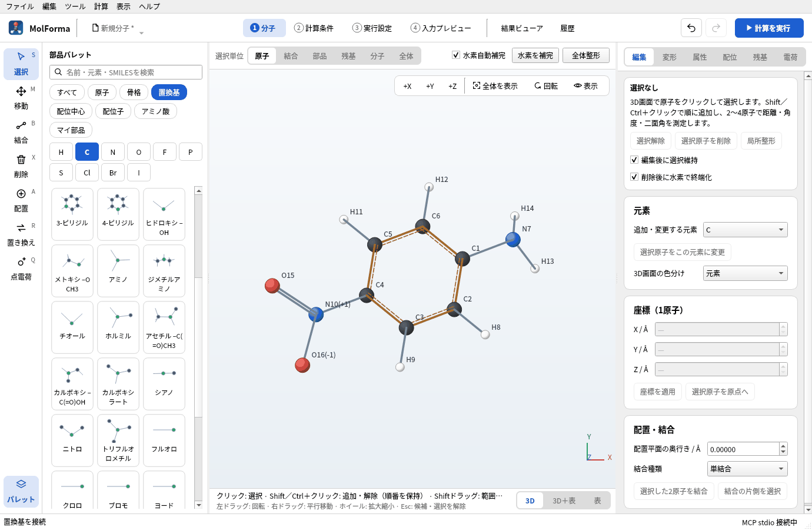Image resolution: width=812 pixels, height=530 pixels.
Task: Set selection unit to 残基
Action: (x=348, y=56)
